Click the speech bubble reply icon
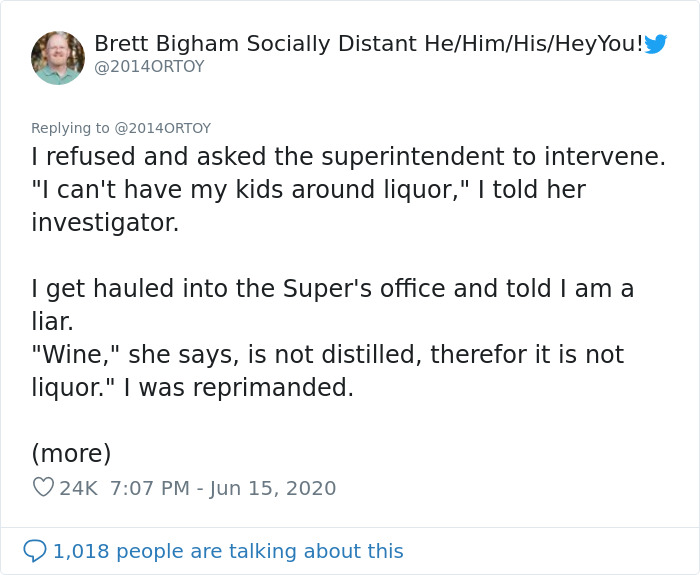Screen dimensions: 700x575 pos(35,551)
